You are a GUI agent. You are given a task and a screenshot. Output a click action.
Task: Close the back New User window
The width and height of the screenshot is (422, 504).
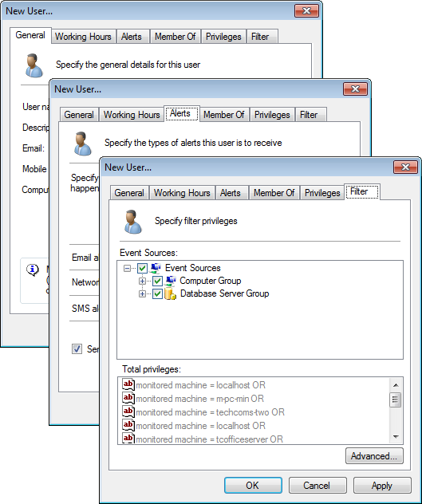click(x=307, y=11)
